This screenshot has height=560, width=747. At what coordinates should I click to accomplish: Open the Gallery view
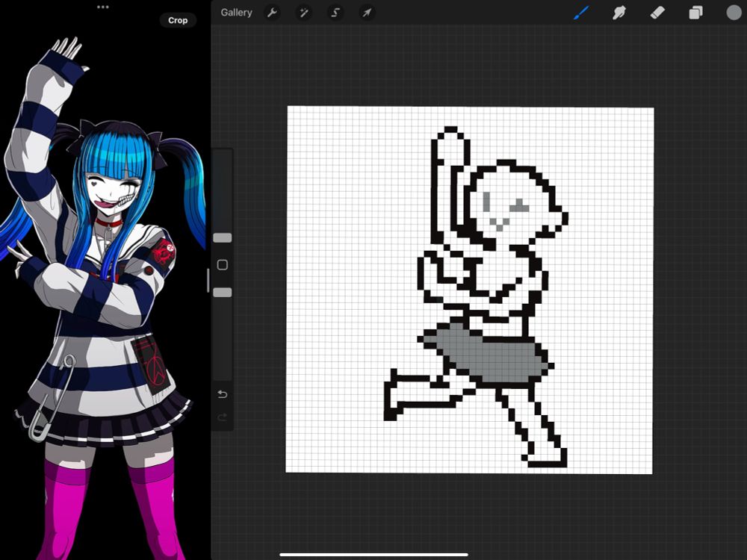[x=236, y=13]
